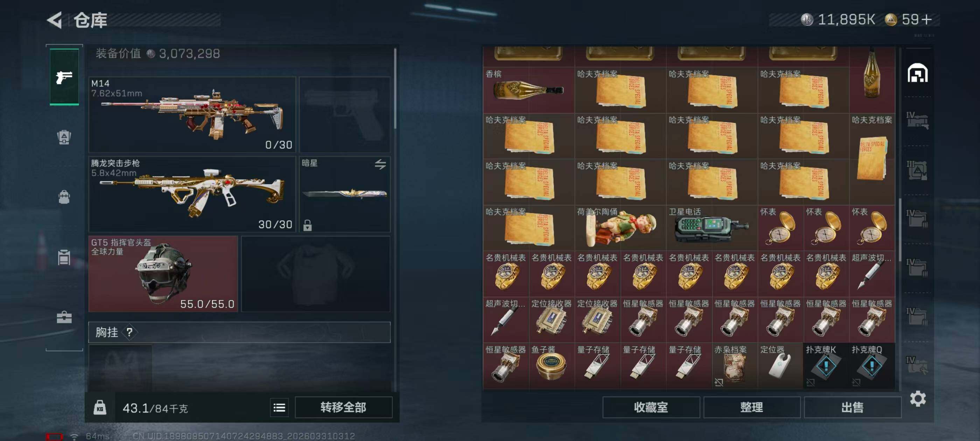Select the main stash house icon on right
This screenshot has height=441, width=980.
pyautogui.click(x=918, y=73)
